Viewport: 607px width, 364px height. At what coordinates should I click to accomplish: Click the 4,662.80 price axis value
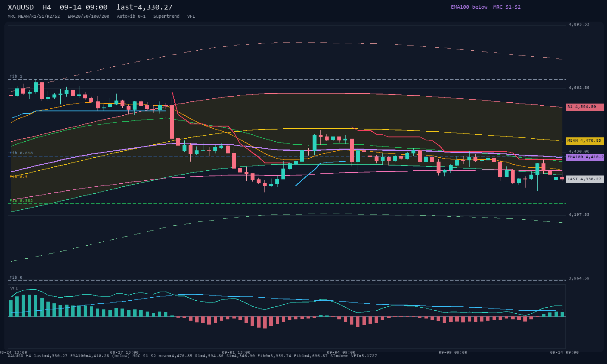(x=579, y=88)
